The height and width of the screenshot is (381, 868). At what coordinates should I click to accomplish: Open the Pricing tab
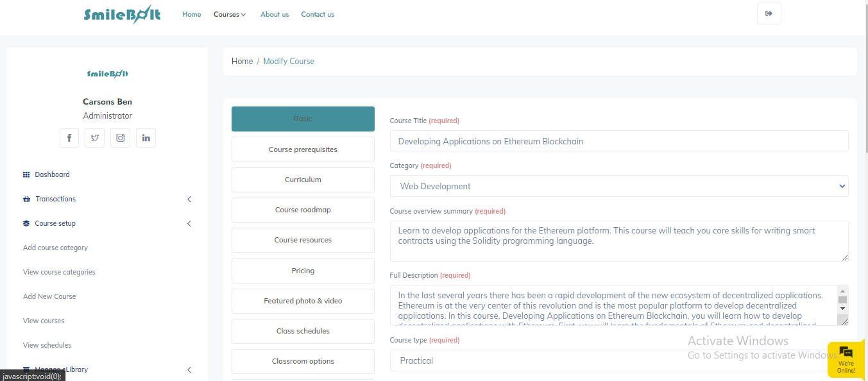(x=303, y=271)
